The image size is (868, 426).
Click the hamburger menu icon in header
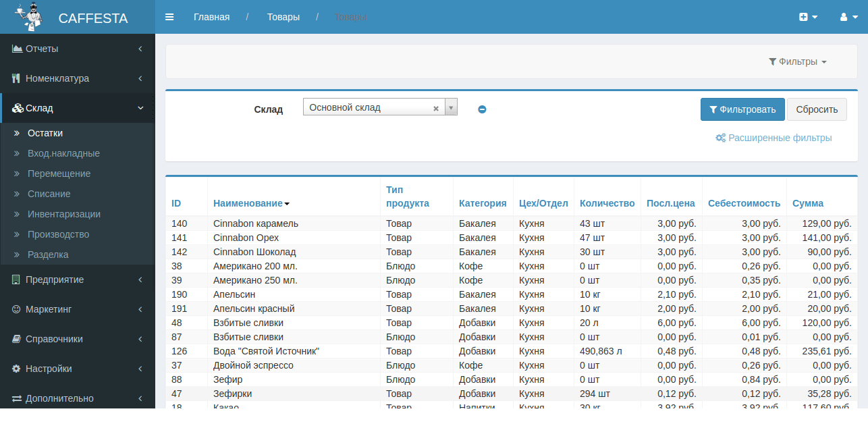(x=169, y=17)
